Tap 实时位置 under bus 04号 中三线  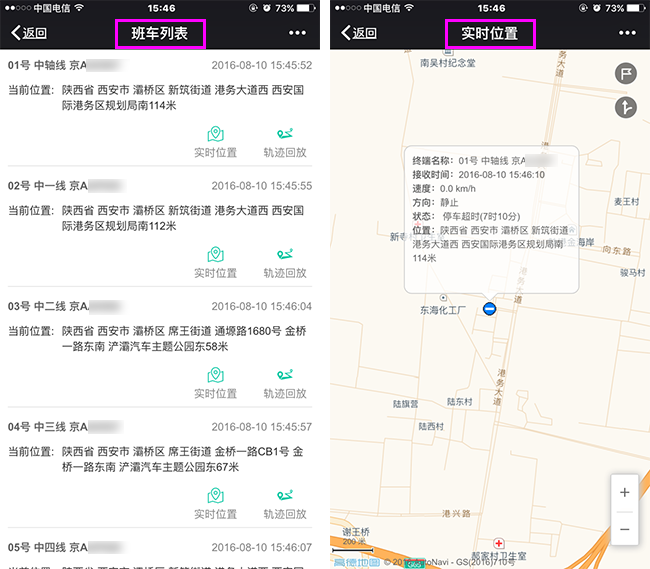[215, 504]
